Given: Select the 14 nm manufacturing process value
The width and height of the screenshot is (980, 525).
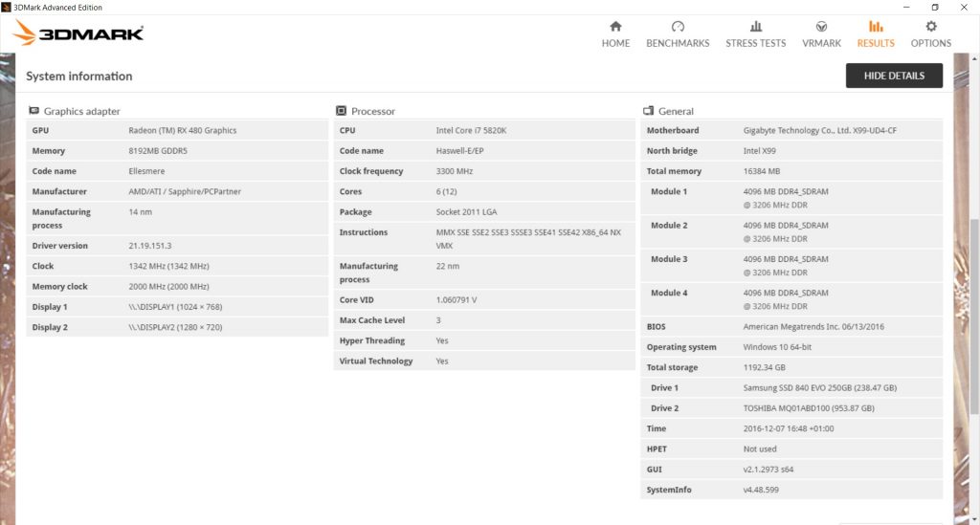Looking at the screenshot, I should point(140,211).
